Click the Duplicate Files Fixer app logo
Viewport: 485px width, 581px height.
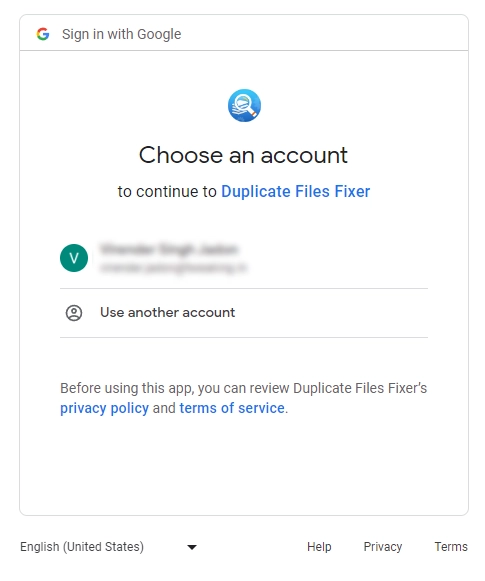[244, 106]
